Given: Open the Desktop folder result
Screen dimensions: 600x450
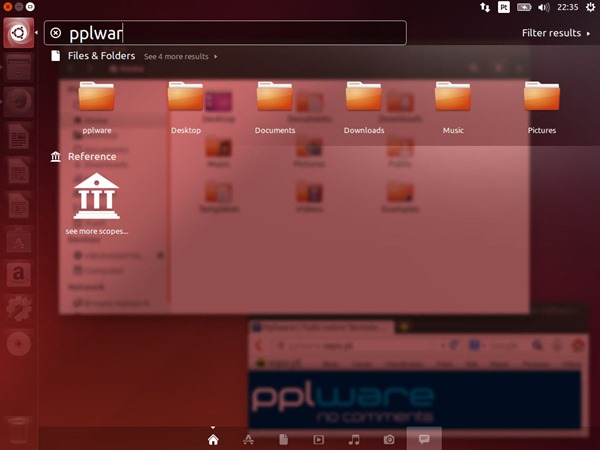Looking at the screenshot, I should coord(186,107).
